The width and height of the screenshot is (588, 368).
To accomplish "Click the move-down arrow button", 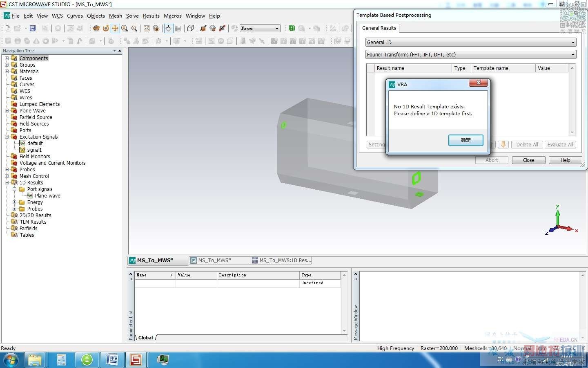I will click(503, 145).
